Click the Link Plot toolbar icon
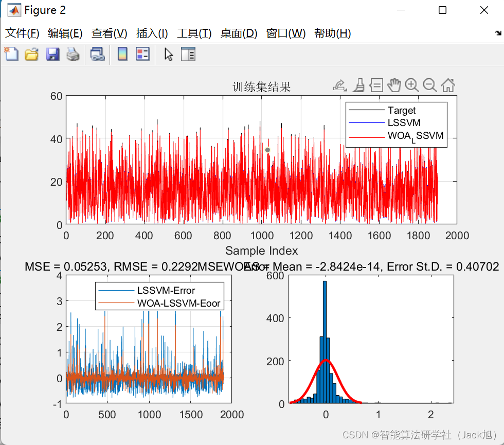 click(x=98, y=54)
